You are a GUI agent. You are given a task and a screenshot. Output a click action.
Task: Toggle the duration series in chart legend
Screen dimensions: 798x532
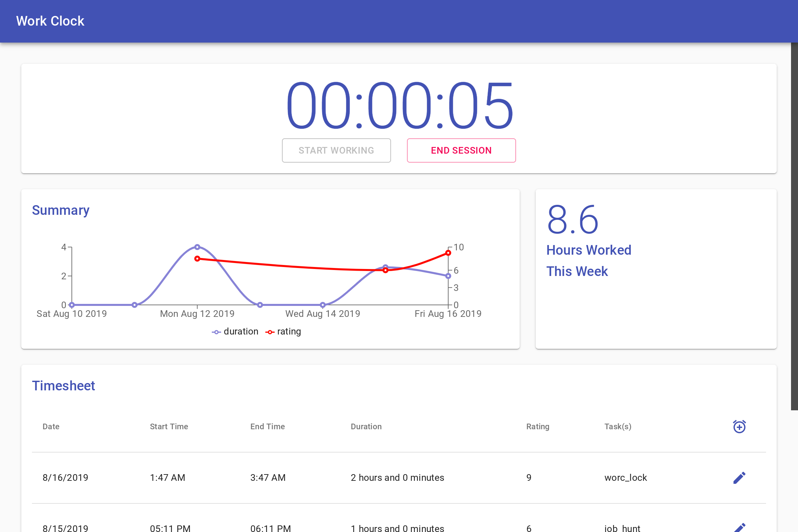[x=235, y=332]
